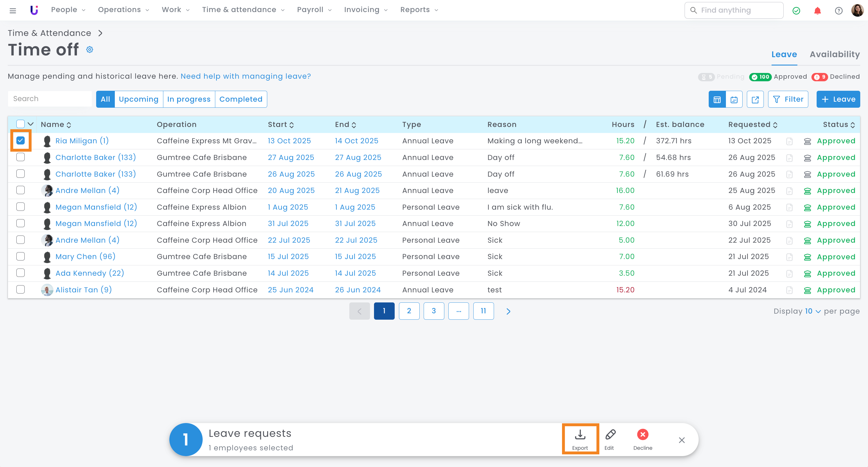The image size is (868, 467).
Task: Click the Time off settings gear
Action: 89,50
